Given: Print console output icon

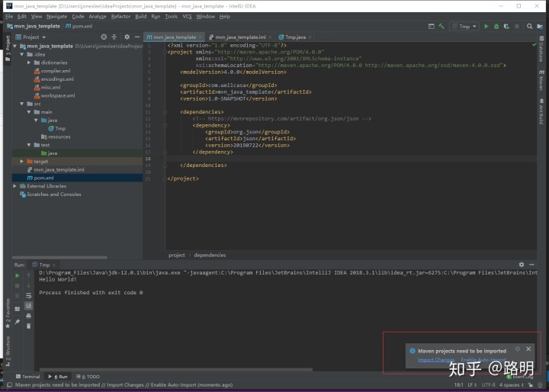Looking at the screenshot, I should [x=29, y=316].
